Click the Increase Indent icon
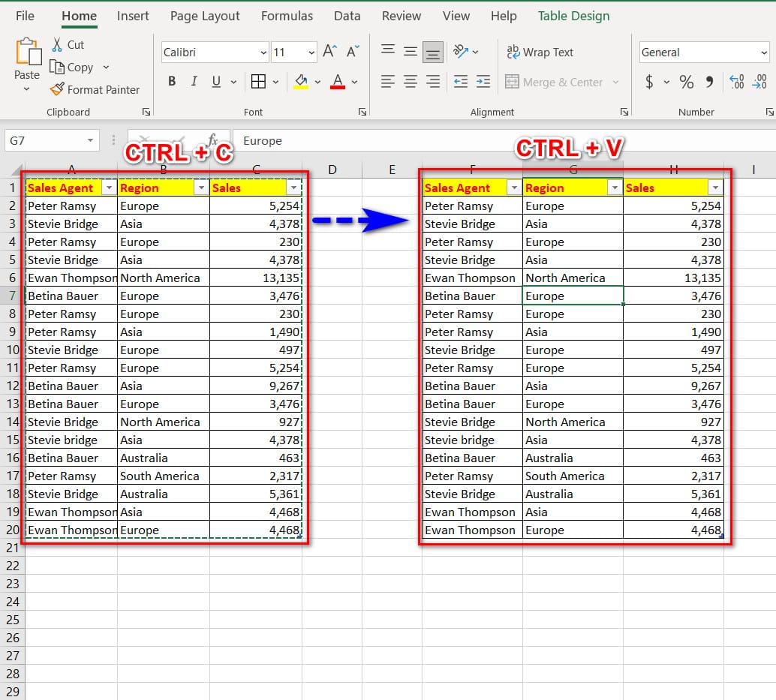 point(483,82)
